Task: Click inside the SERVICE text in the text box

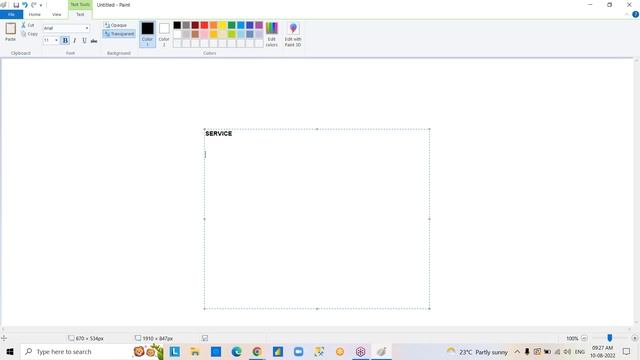Action: [219, 133]
